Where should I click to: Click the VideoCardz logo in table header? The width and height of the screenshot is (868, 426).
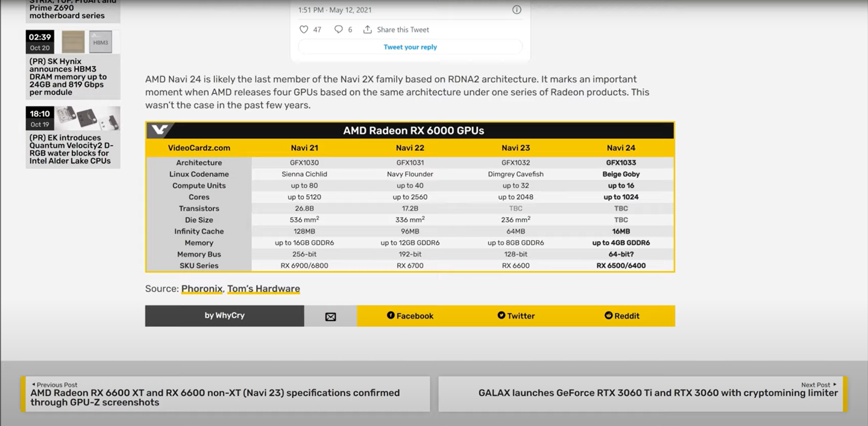[x=162, y=130]
